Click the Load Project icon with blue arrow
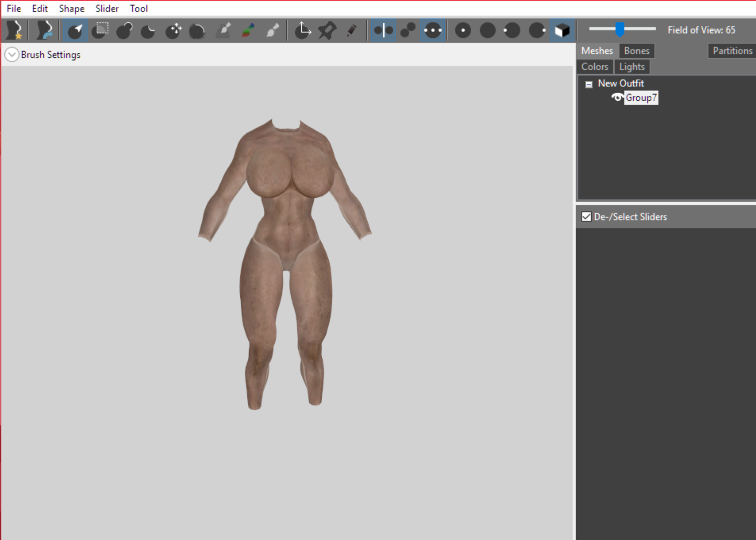The width and height of the screenshot is (756, 540). [44, 30]
